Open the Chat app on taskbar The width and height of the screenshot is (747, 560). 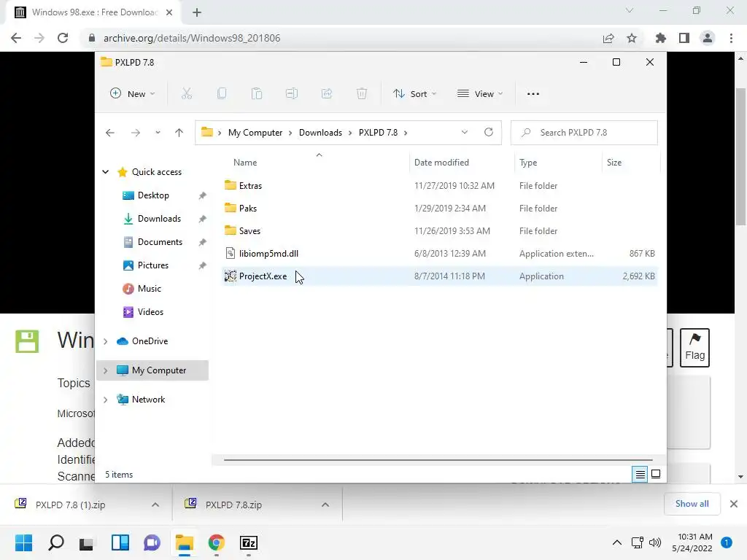(152, 542)
